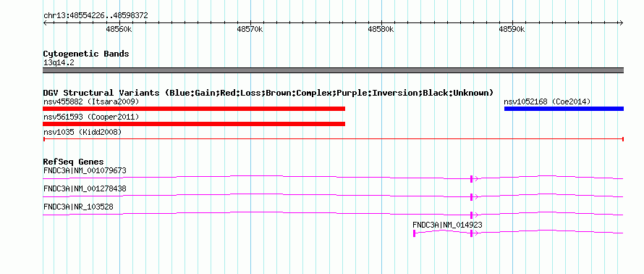Image resolution: width=644 pixels, height=274 pixels.
Task: Click the 48580k ruler tick label
Action: click(x=381, y=30)
